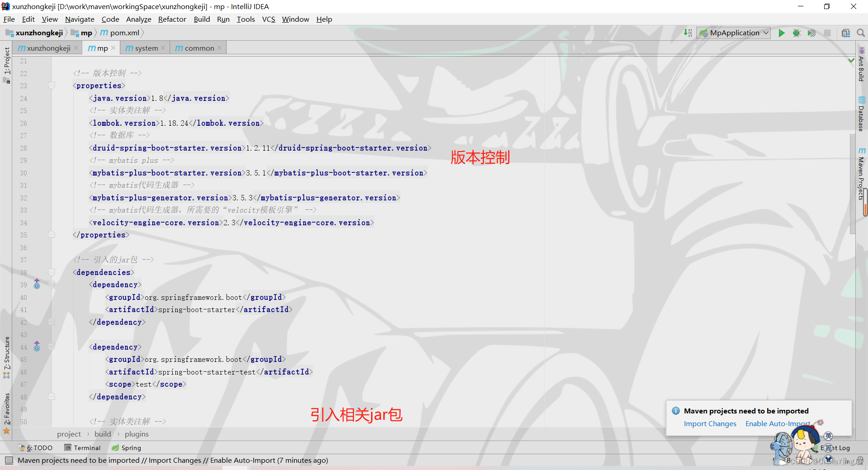Select the plugins breadcrumb
The height and width of the screenshot is (470, 868).
(137, 434)
